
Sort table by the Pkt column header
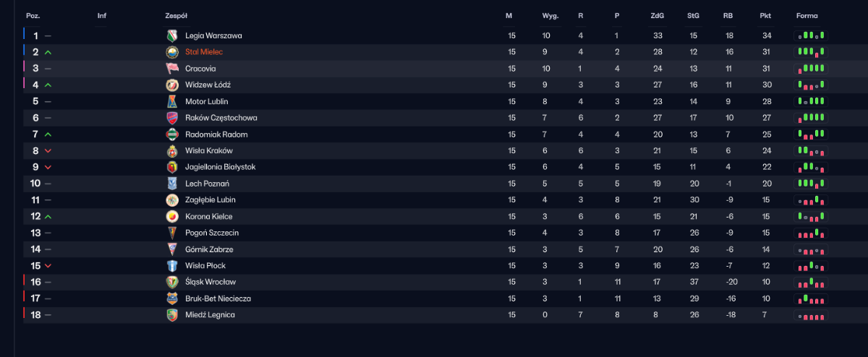click(x=765, y=15)
